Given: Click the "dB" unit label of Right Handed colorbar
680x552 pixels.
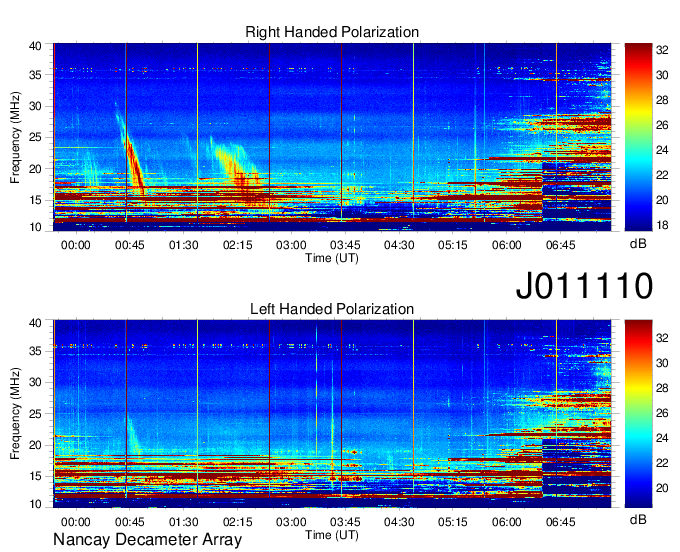Looking at the screenshot, I should point(638,244).
